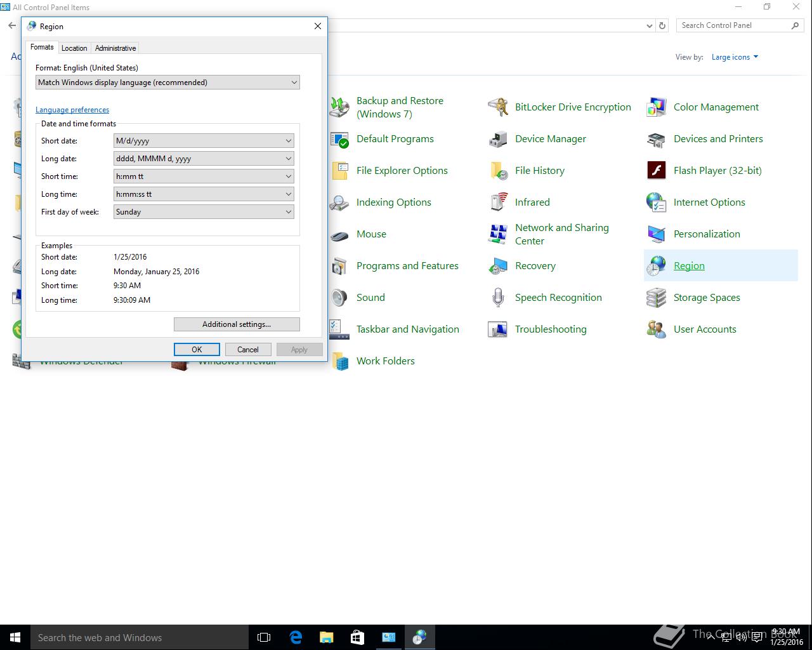812x650 pixels.
Task: Click the refresh button beside the address bar
Action: tap(662, 26)
